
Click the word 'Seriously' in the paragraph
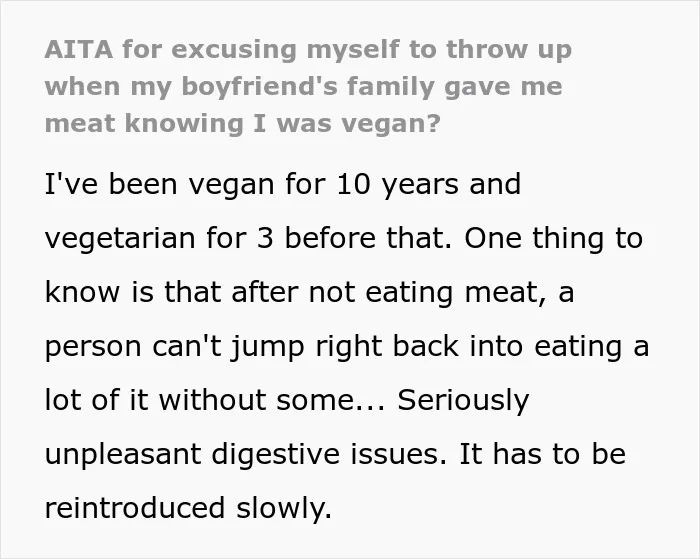pos(463,400)
